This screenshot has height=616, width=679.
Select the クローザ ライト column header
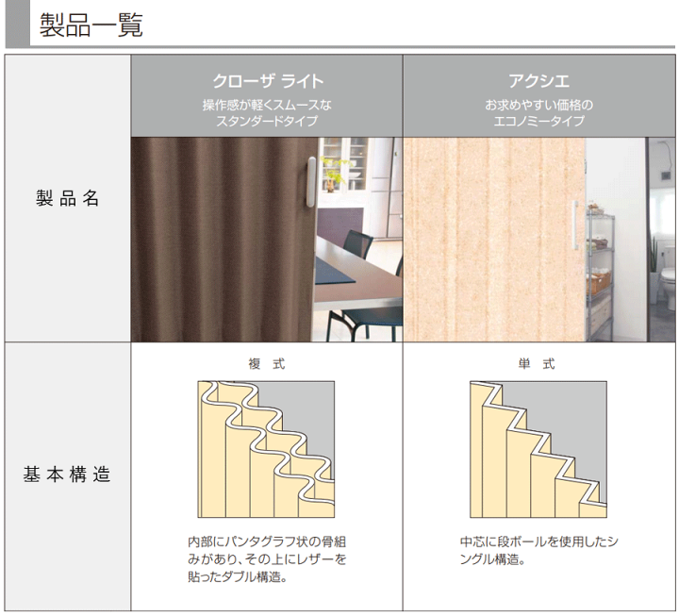coord(267,81)
